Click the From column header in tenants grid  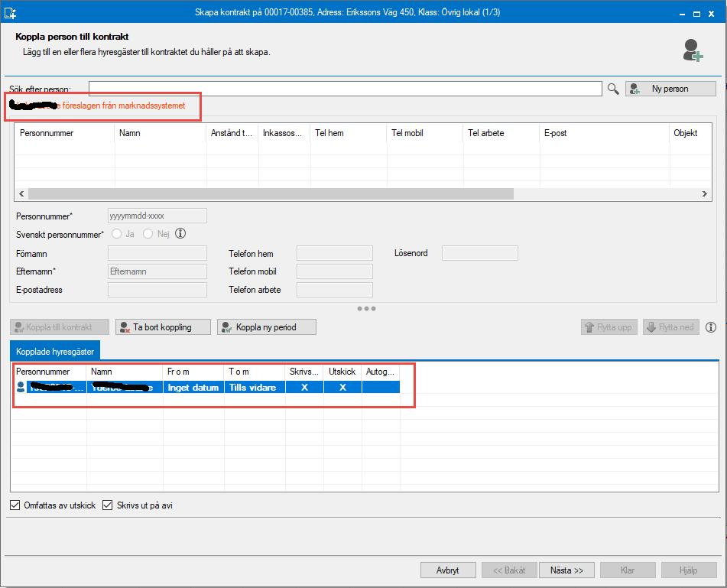pyautogui.click(x=194, y=372)
